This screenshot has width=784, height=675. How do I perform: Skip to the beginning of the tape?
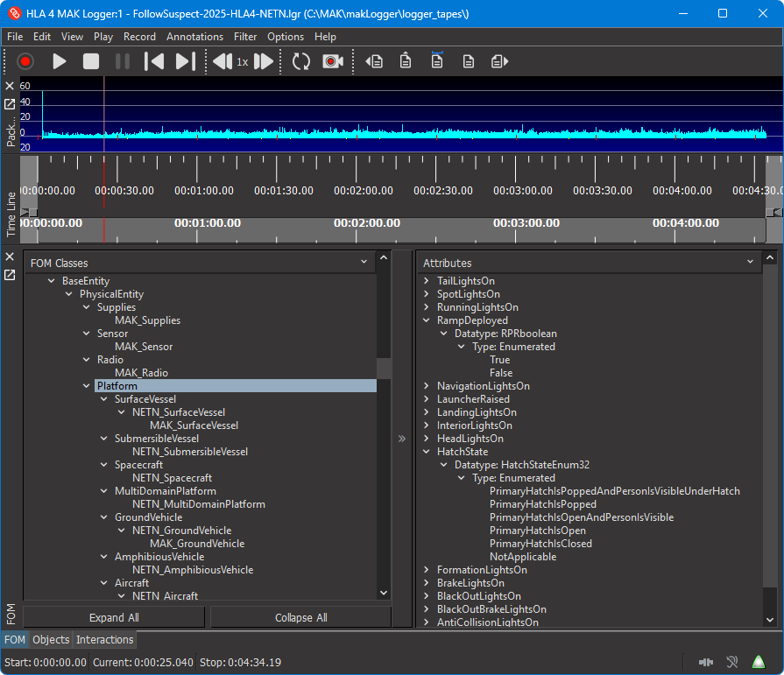coord(155,61)
